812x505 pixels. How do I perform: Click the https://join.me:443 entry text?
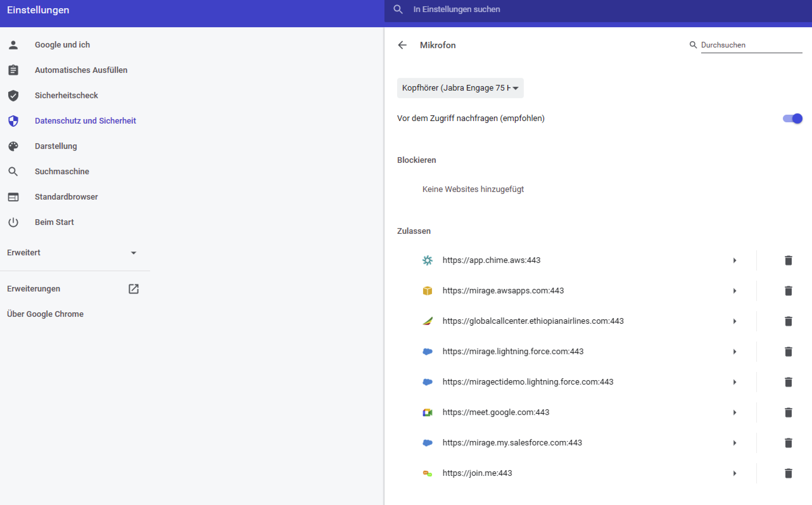[x=477, y=473]
